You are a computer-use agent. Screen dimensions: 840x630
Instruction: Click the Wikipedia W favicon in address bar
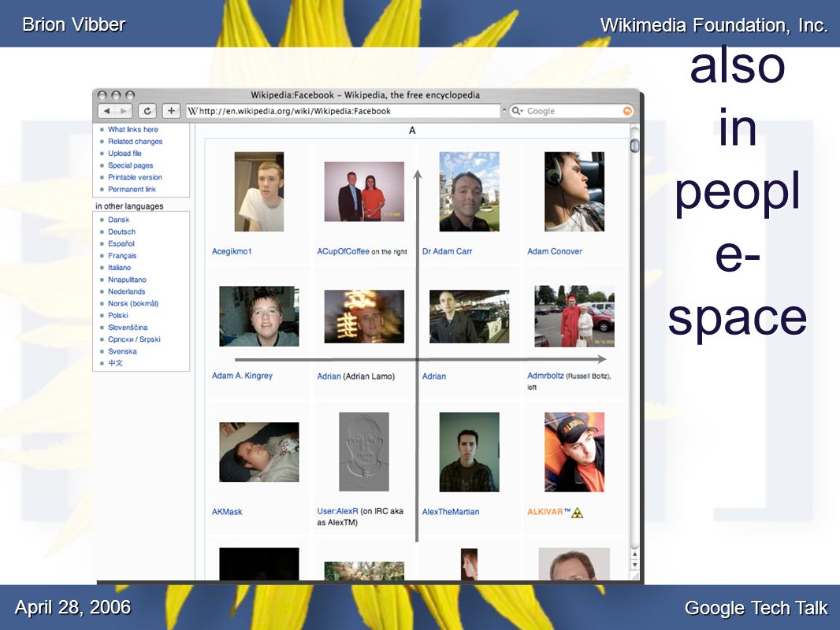192,111
